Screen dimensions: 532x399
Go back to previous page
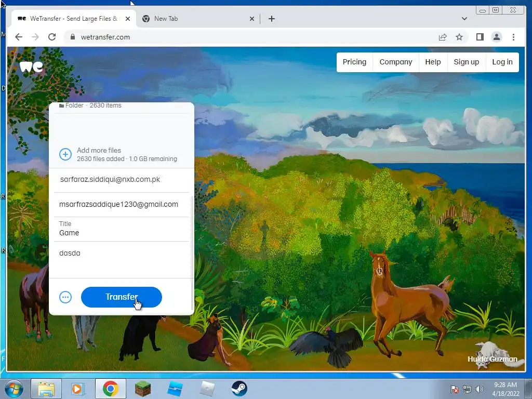[x=19, y=37]
